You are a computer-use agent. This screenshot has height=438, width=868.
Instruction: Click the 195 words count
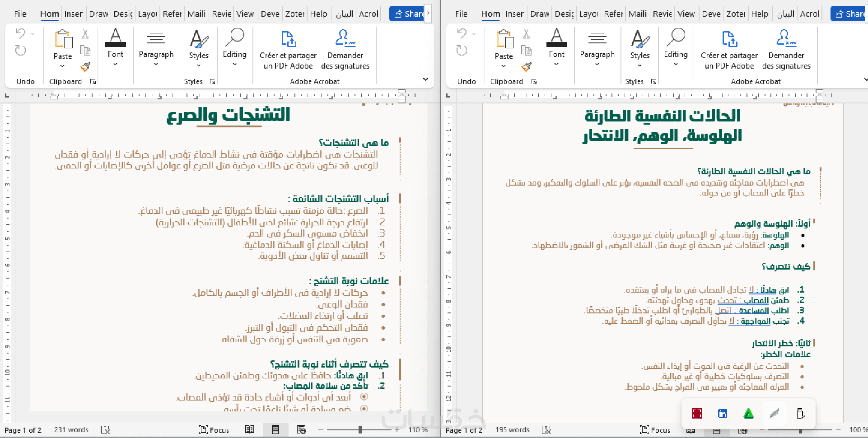(x=512, y=430)
